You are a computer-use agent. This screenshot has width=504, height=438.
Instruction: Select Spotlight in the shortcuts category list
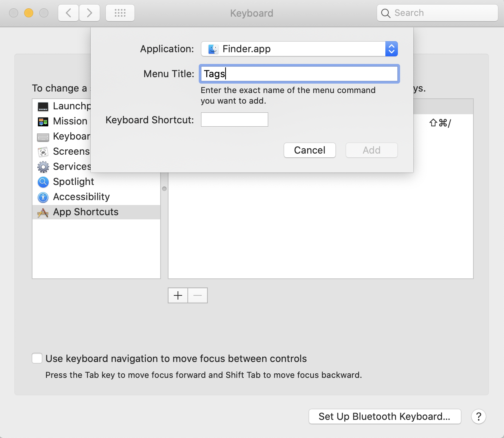[96, 182]
